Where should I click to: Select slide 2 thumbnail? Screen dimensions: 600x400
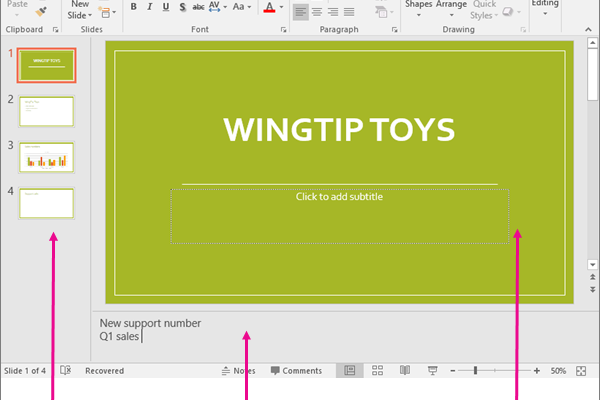click(47, 111)
